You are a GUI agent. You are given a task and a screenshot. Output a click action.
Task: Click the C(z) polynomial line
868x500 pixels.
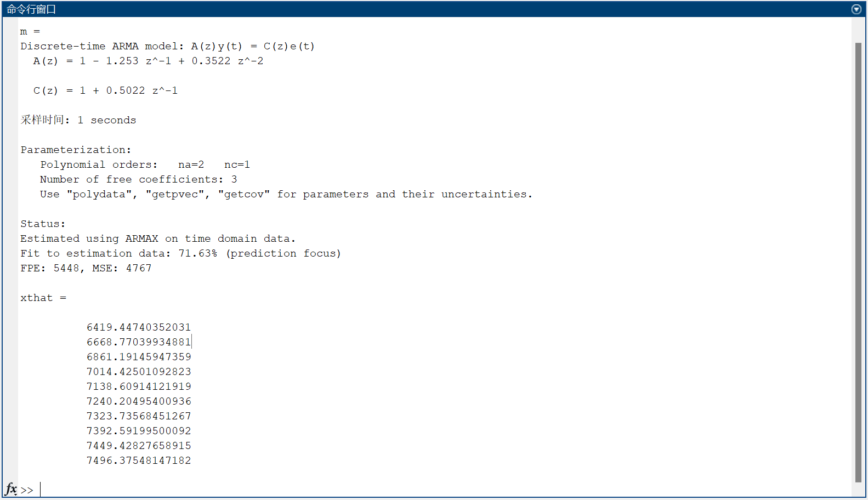(105, 90)
